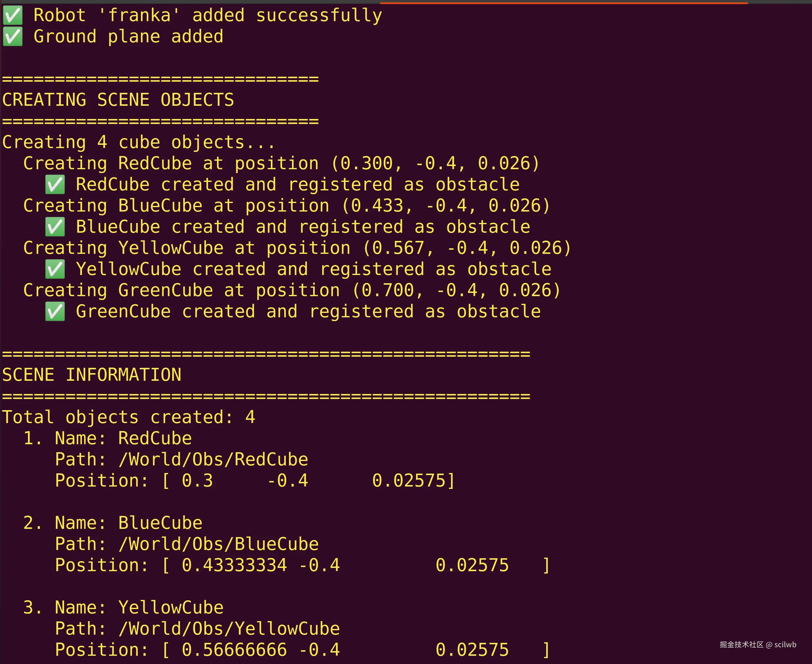Image resolution: width=812 pixels, height=664 pixels.
Task: Click the /World/Obs/RedCube path text
Action: click(213, 460)
